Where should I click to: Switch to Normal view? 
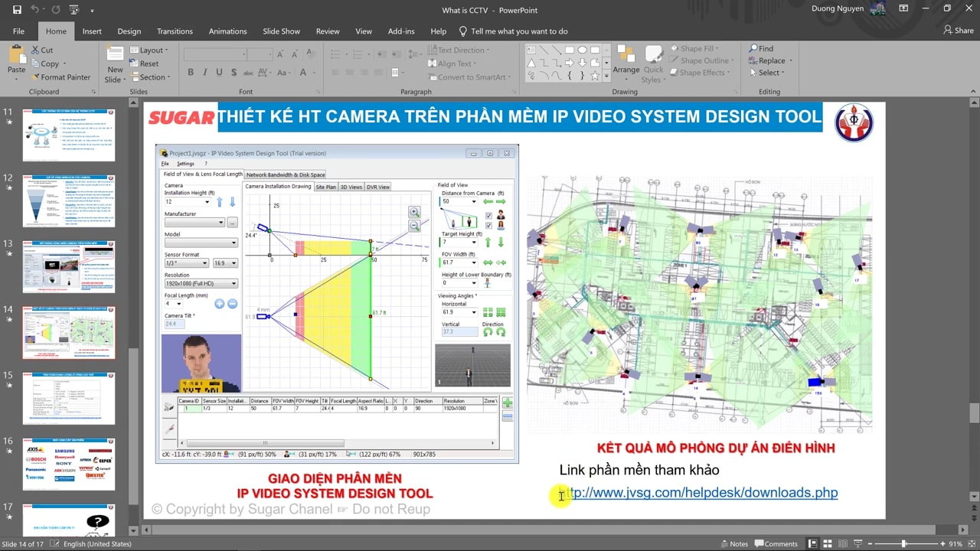[x=813, y=543]
